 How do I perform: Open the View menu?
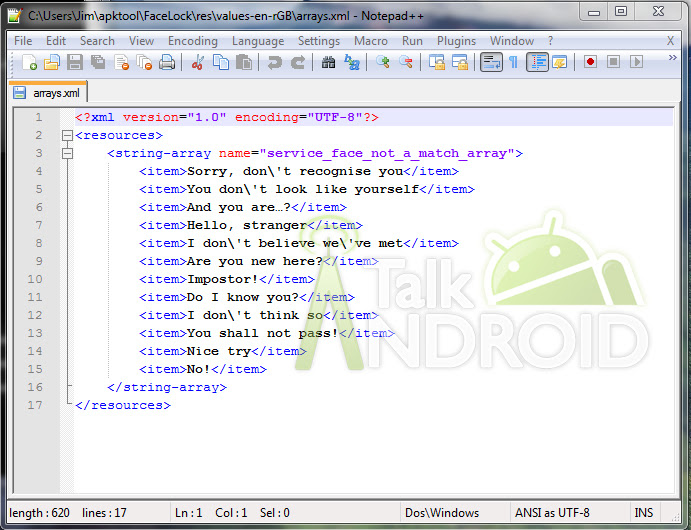click(141, 41)
